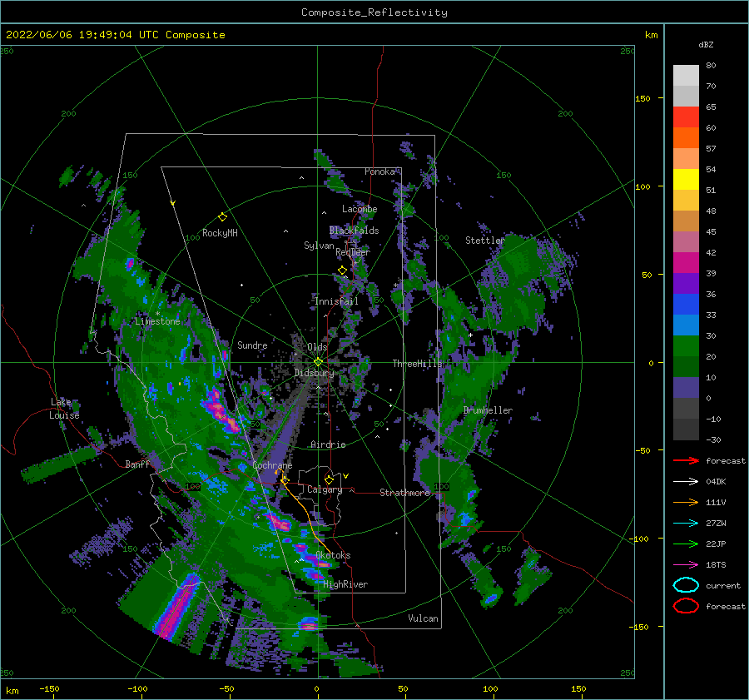Click the yellow diamond marker beside RockyMH

coord(222,217)
